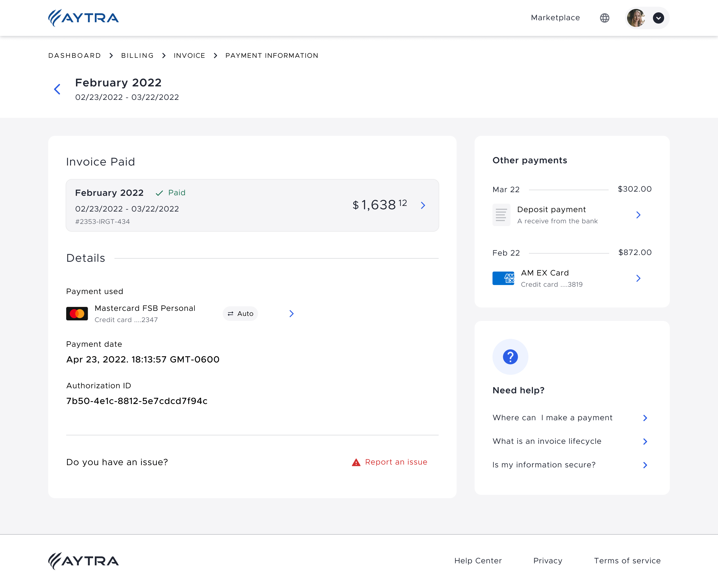Open 'Is my information secure?' help link
Viewport: 718px width, 588px height.
[x=544, y=465]
